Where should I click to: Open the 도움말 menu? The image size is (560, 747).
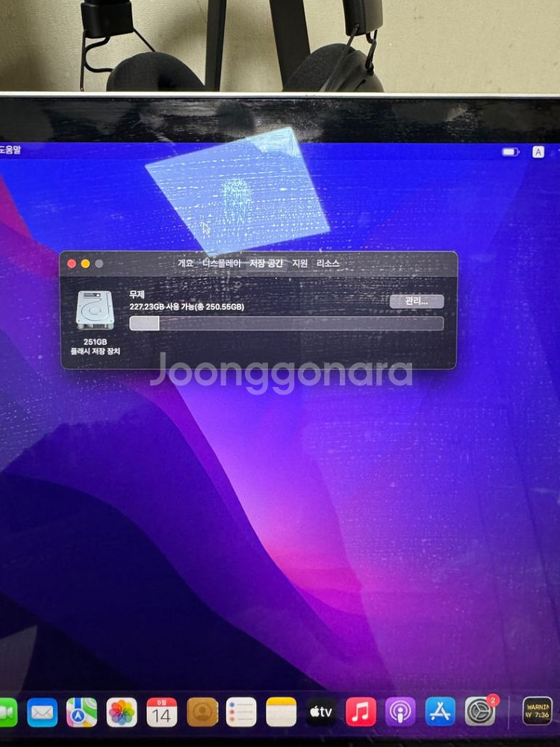10,150
